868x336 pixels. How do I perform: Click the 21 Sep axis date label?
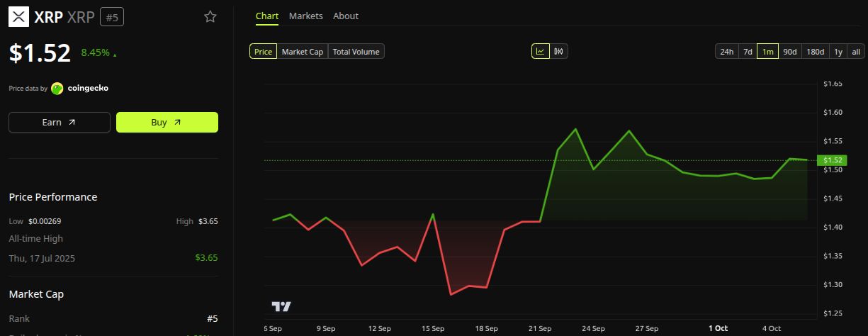[x=540, y=328]
